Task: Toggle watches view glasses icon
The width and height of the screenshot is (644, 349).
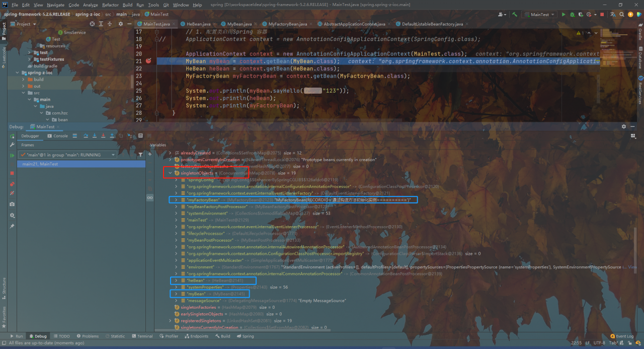Action: coord(150,198)
